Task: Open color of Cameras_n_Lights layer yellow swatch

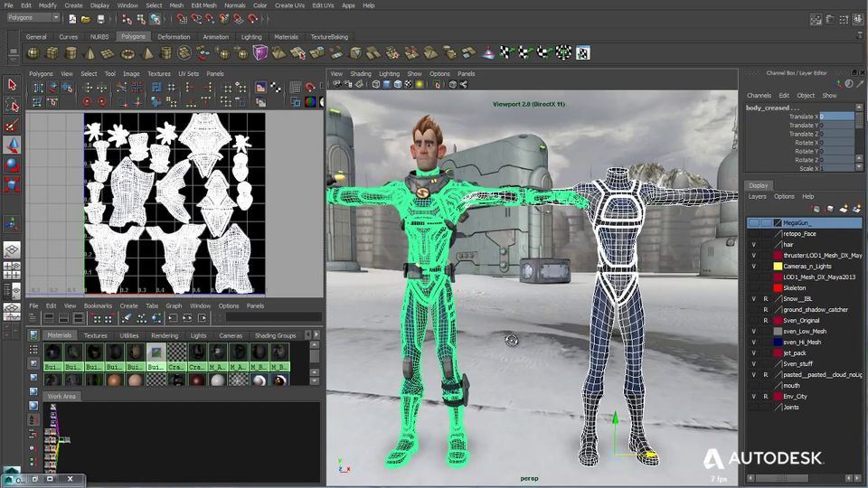Action: pyautogui.click(x=778, y=266)
